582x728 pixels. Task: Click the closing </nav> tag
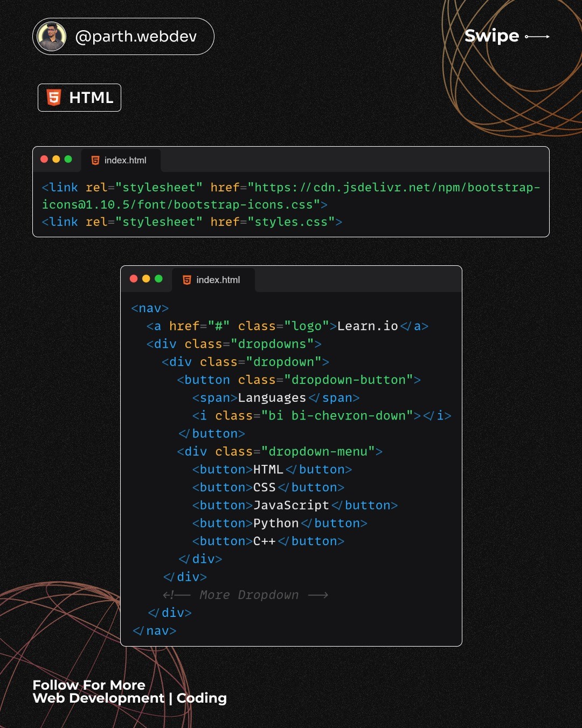[x=154, y=630]
